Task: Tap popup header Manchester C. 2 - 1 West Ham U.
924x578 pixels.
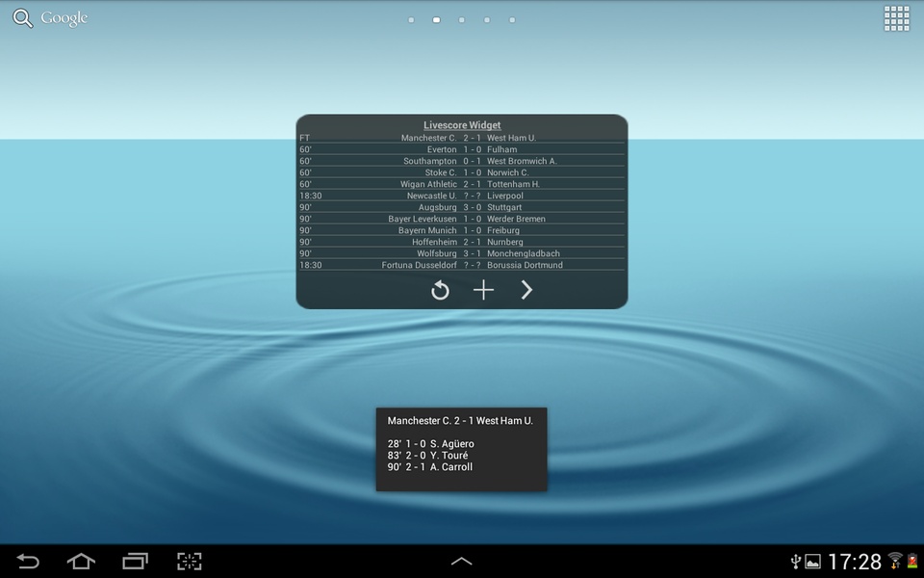Action: [x=460, y=421]
